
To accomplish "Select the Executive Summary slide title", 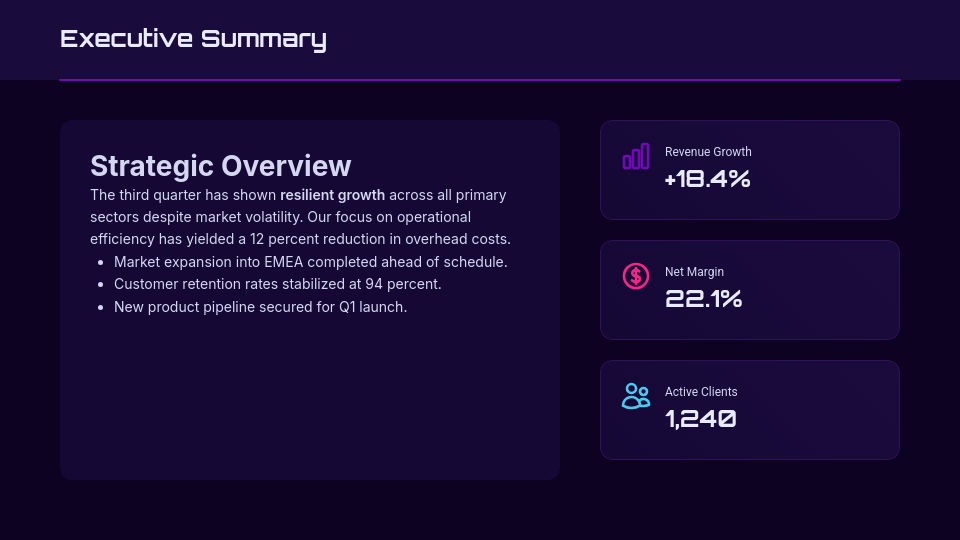I will click(x=193, y=39).
